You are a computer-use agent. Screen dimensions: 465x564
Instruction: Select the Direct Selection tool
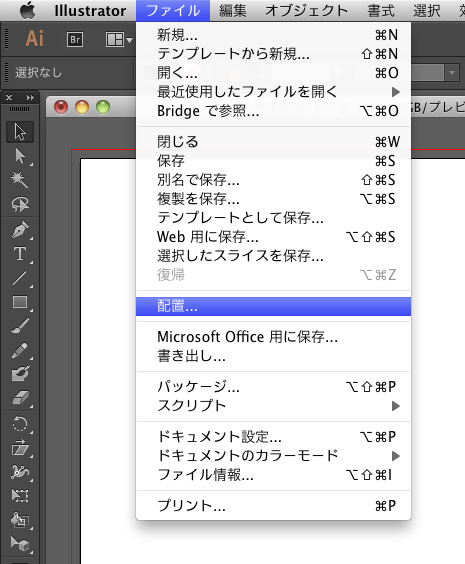[x=20, y=156]
